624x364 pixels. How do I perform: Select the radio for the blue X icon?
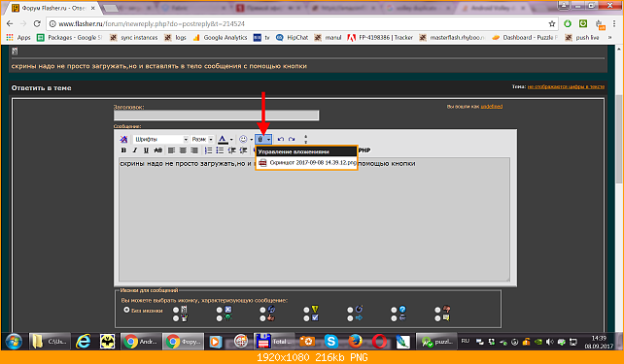(220, 310)
